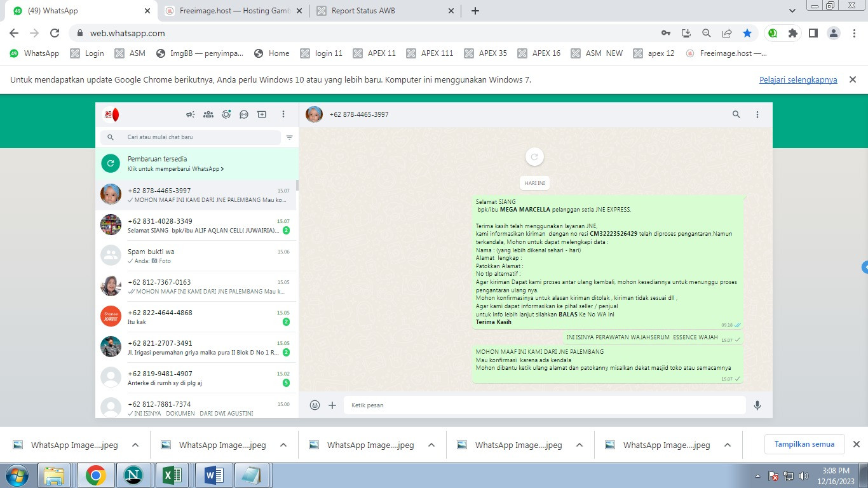The width and height of the screenshot is (868, 488).
Task: Open the green WhatsApp extension icon
Action: (x=773, y=33)
